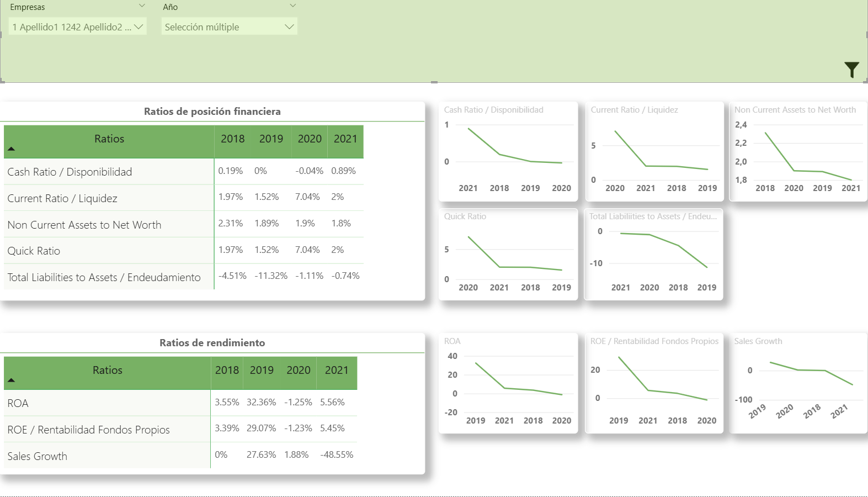The height and width of the screenshot is (497, 868).
Task: Click the 2020 column header in rendimiento table
Action: 298,371
